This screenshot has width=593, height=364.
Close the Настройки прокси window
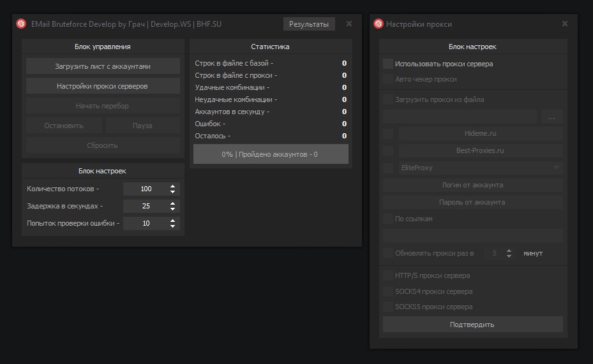point(565,24)
